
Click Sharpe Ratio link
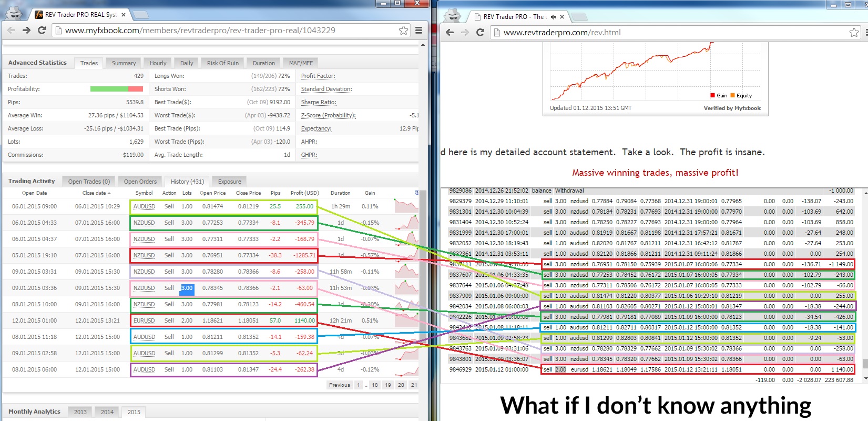click(x=319, y=102)
